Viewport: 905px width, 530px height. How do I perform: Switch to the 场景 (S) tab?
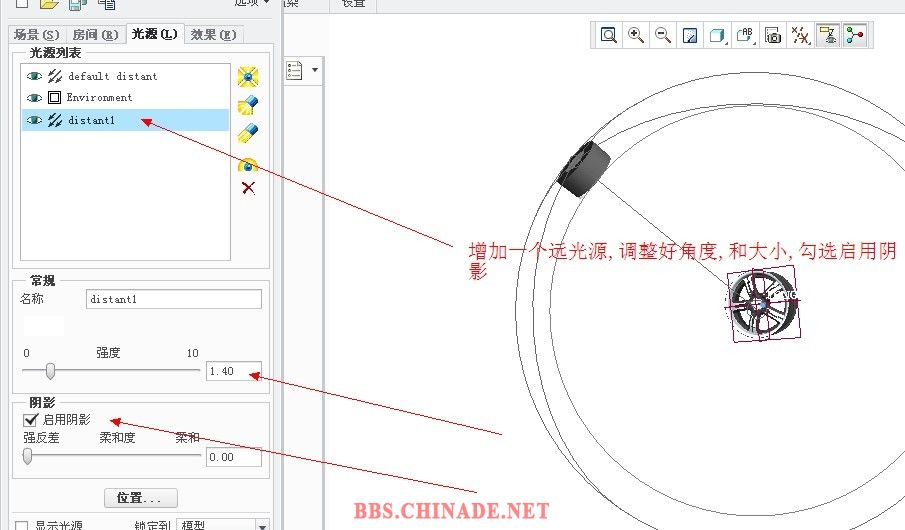36,35
